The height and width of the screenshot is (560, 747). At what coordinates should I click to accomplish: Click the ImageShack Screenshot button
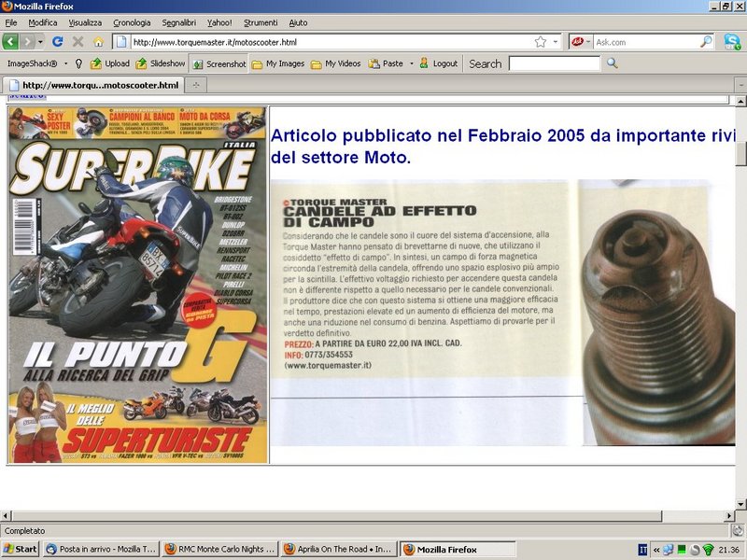coord(219,63)
